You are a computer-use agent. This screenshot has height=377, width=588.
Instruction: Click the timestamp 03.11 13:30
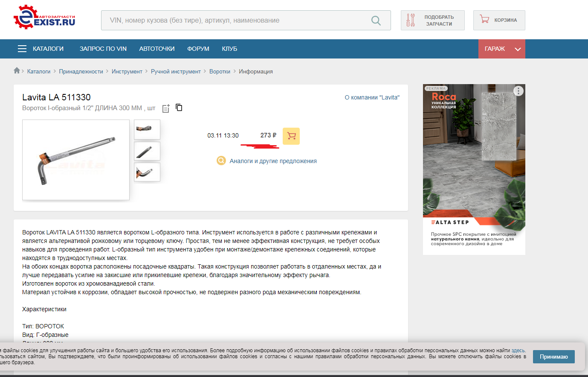click(223, 135)
